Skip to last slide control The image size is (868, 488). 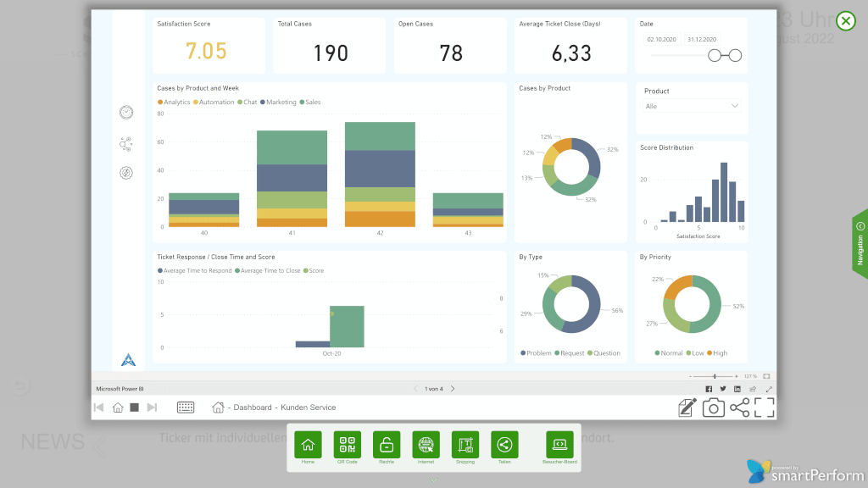click(x=152, y=408)
